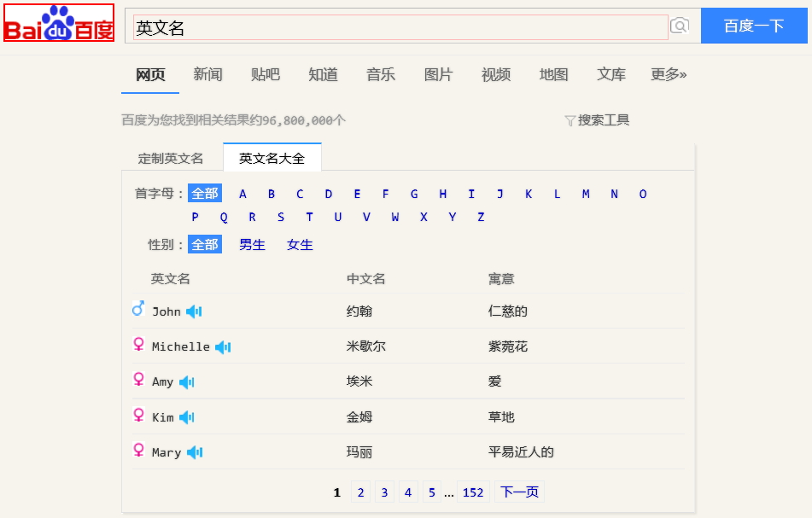Image resolution: width=812 pixels, height=518 pixels.
Task: Click female gender icon beside Kim
Action: click(x=138, y=415)
